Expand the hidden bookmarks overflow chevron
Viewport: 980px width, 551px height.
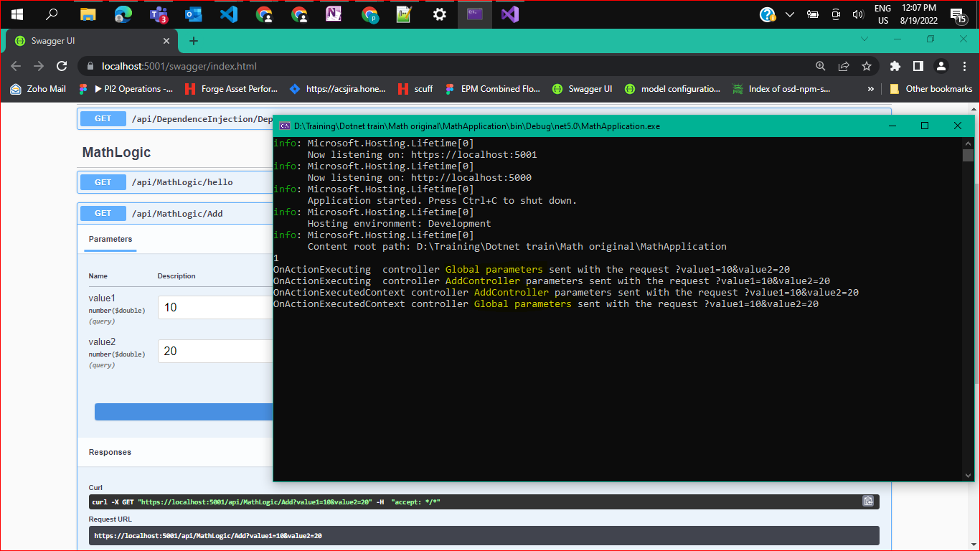(x=870, y=88)
